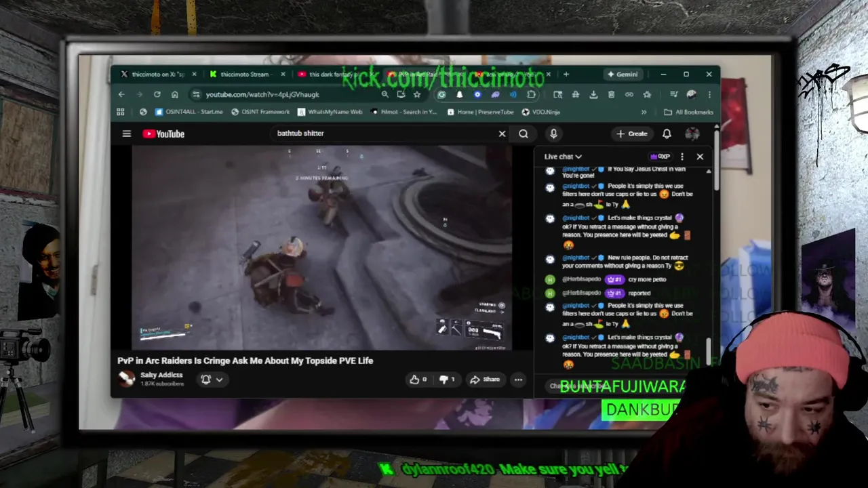868x488 pixels.
Task: Open Salty Addicts channel avatar
Action: click(126, 379)
